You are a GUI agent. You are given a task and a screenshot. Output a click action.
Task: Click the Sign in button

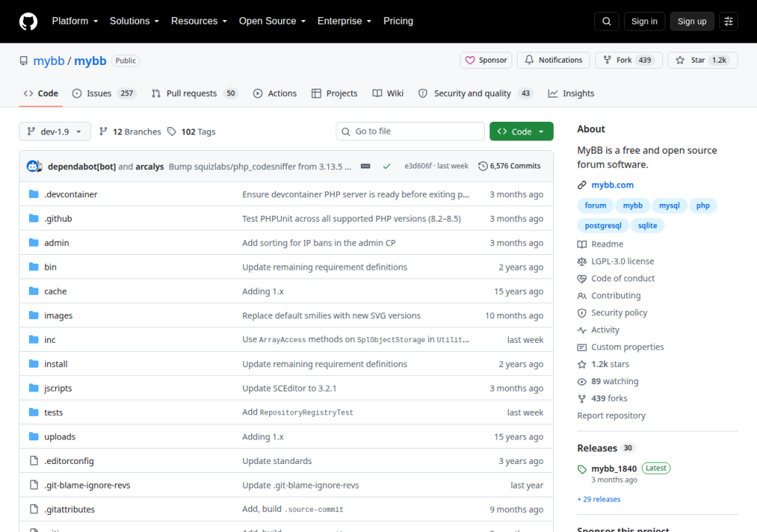644,21
